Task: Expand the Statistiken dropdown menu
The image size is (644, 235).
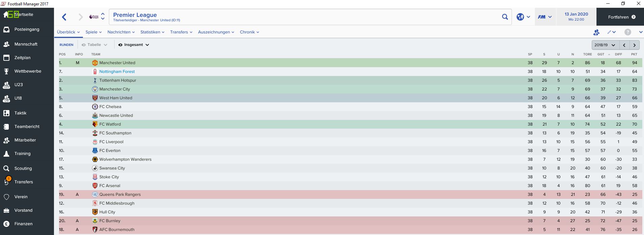Action: [x=152, y=32]
